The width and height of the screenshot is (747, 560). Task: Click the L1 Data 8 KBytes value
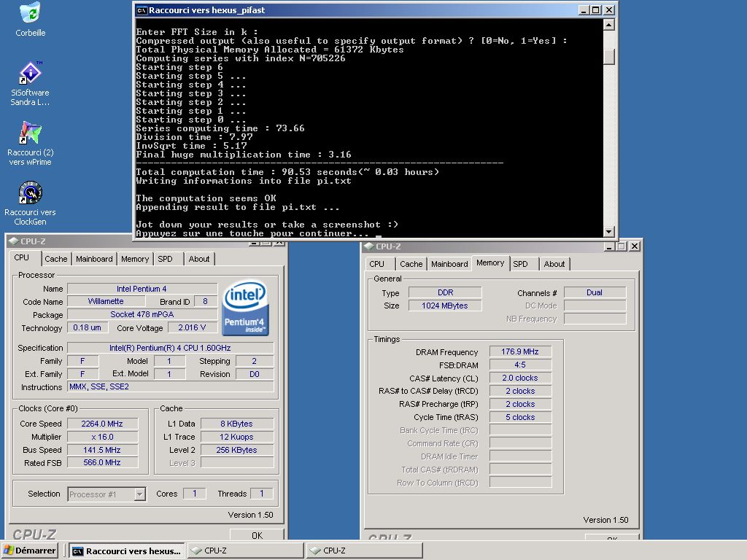[x=237, y=424]
